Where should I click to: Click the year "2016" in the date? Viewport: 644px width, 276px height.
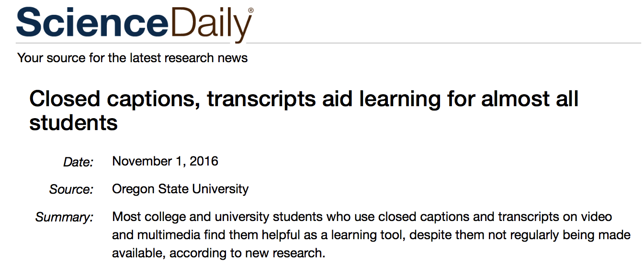click(204, 161)
